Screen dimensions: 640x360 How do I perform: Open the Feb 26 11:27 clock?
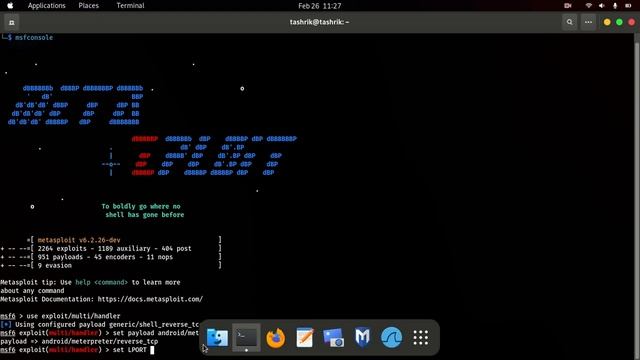coord(320,6)
